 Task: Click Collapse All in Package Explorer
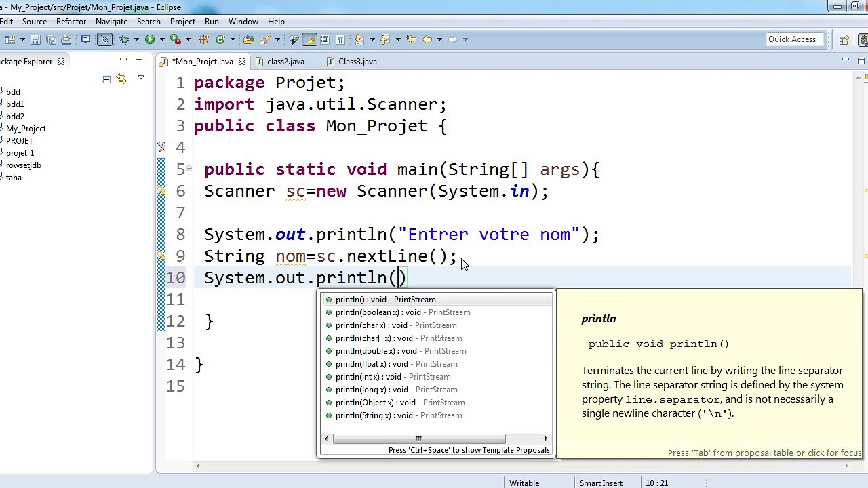[106, 79]
